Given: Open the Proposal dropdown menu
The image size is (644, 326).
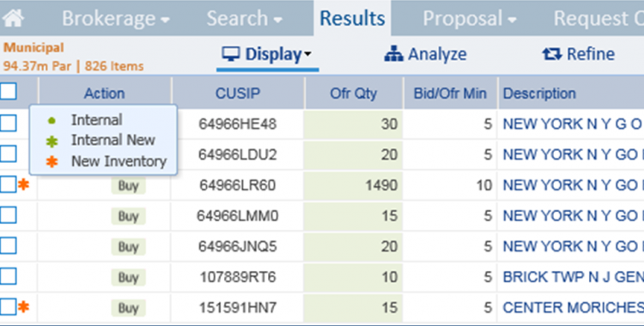Looking at the screenshot, I should (470, 19).
